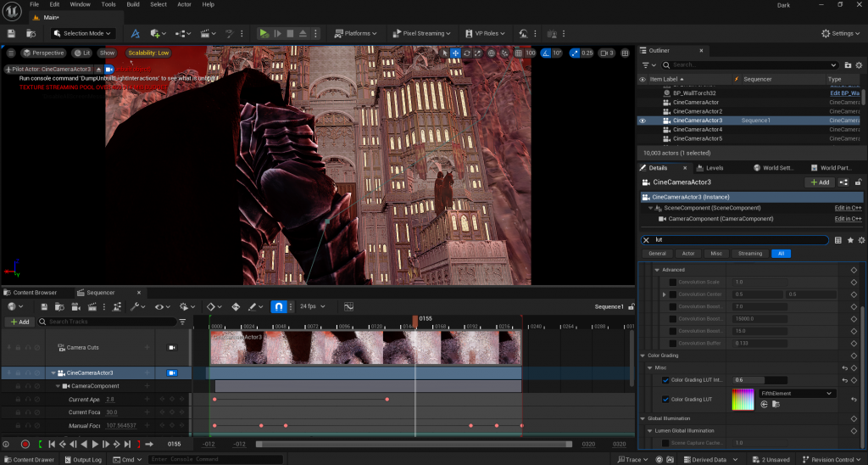This screenshot has height=465, width=868.
Task: Open the Selection Mode dropdown
Action: coord(83,33)
